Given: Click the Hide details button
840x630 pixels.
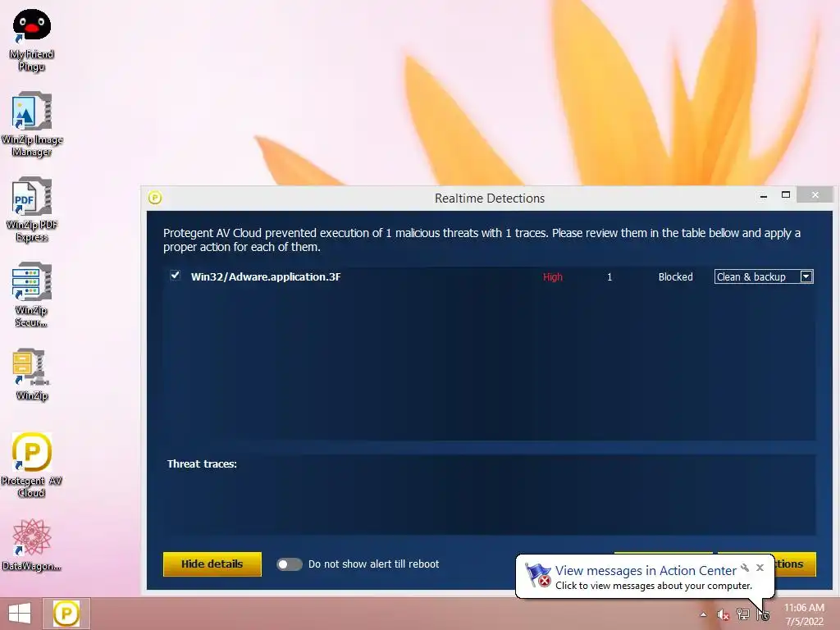Looking at the screenshot, I should pyautogui.click(x=212, y=564).
